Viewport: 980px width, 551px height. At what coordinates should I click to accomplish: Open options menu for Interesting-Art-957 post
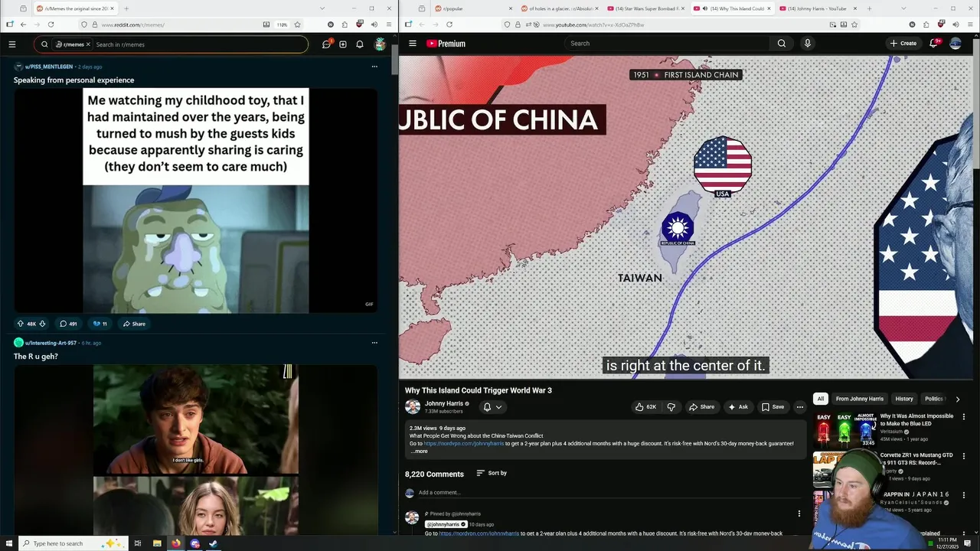tap(374, 343)
